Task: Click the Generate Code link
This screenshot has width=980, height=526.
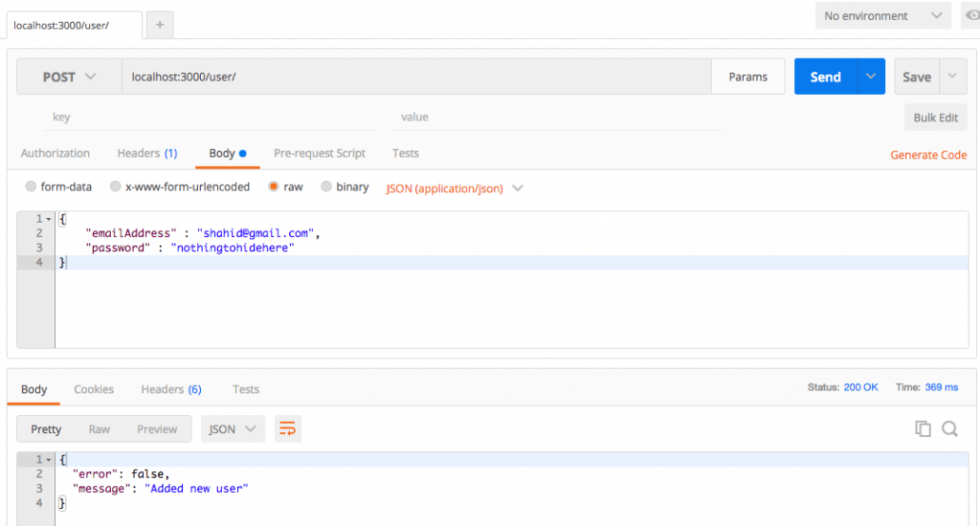Action: click(928, 155)
